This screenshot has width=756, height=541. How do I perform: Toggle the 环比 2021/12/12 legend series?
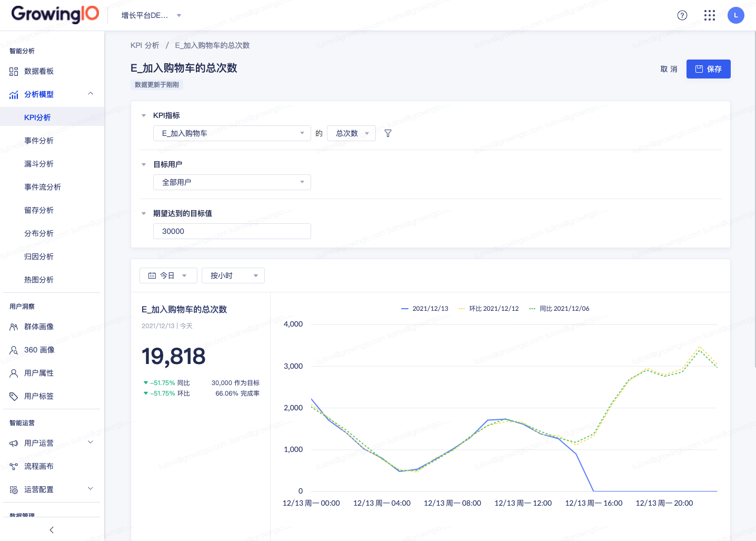tap(489, 309)
